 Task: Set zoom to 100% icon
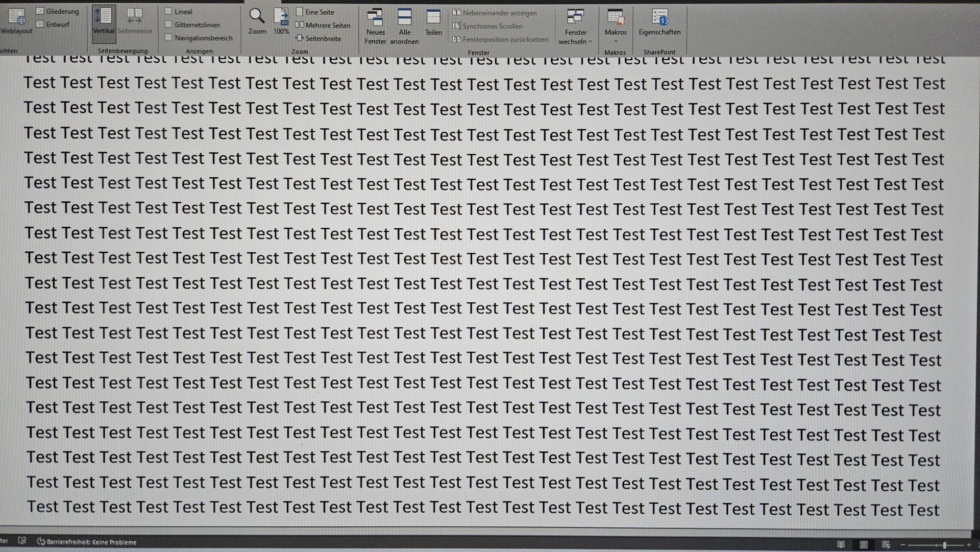[x=281, y=17]
